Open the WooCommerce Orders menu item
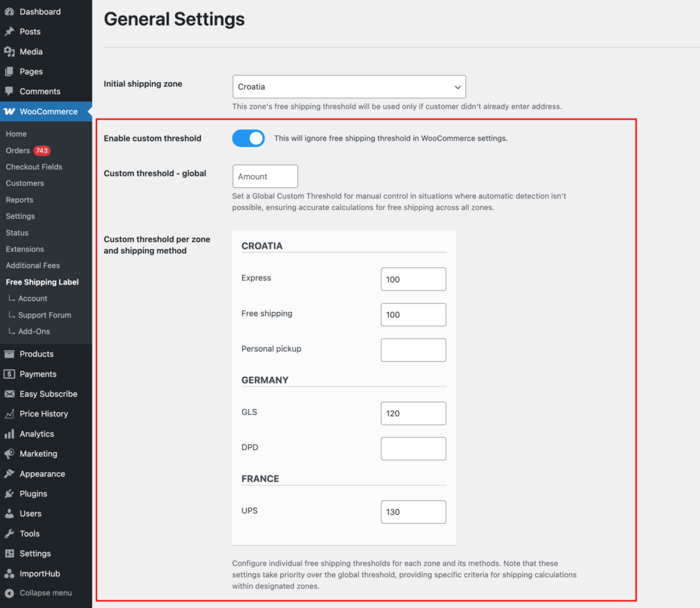The image size is (700, 608). tap(18, 150)
